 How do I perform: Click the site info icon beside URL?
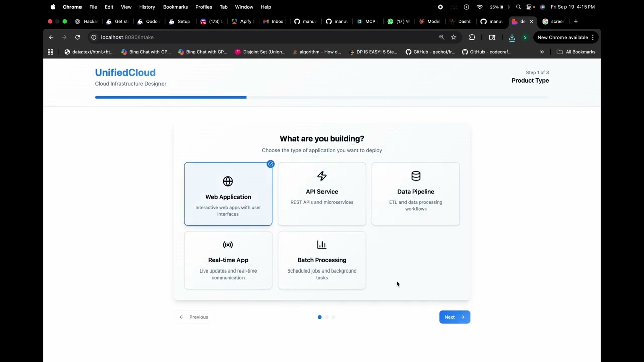(93, 37)
